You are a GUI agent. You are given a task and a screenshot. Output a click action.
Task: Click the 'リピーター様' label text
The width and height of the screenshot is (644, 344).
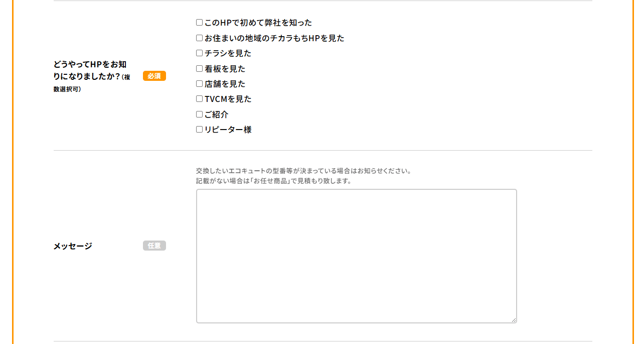click(x=228, y=130)
